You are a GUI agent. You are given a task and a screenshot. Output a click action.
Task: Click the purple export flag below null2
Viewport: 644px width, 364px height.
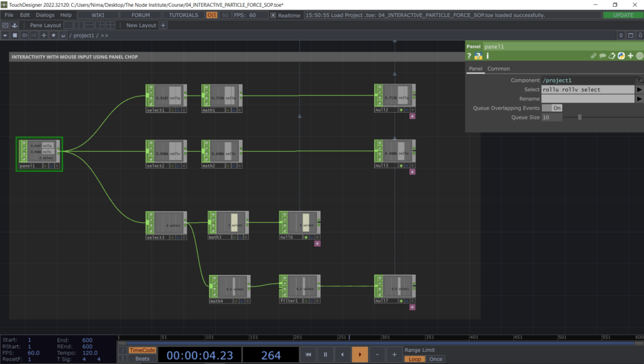[x=413, y=117]
